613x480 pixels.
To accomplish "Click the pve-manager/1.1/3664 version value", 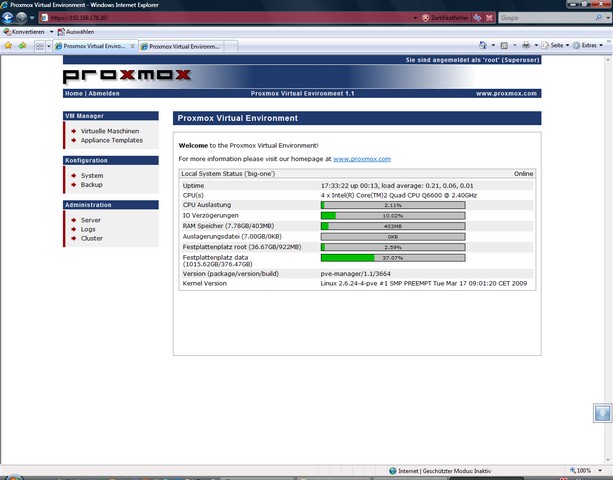I will (x=355, y=274).
